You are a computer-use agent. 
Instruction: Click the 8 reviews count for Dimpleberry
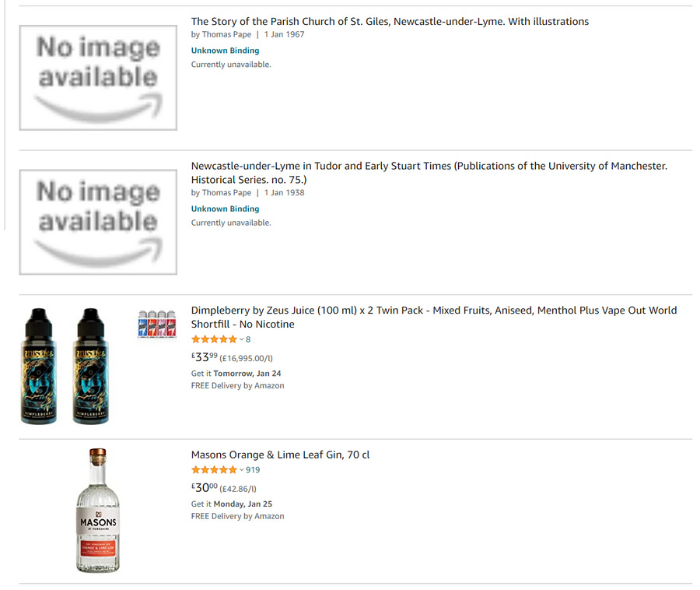[248, 339]
